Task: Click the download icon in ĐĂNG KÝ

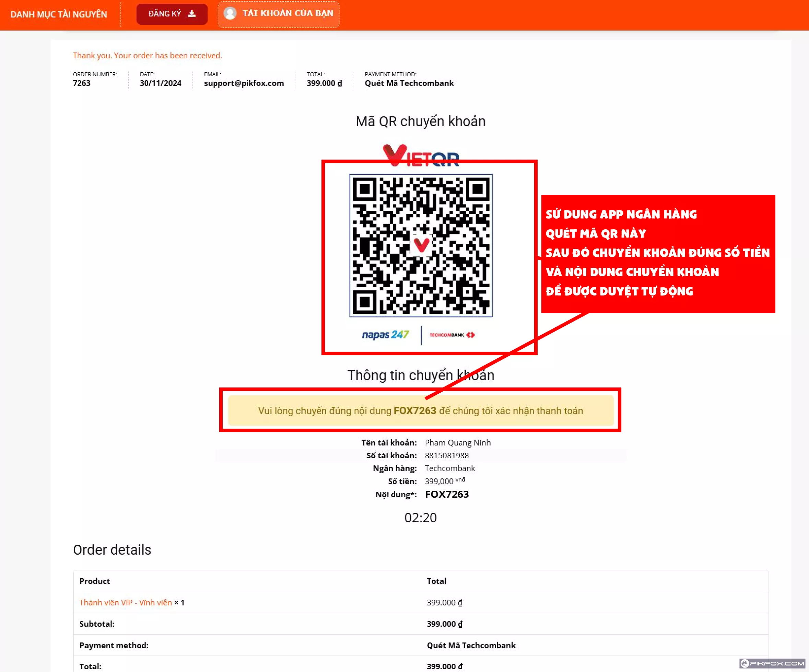Action: pos(192,14)
